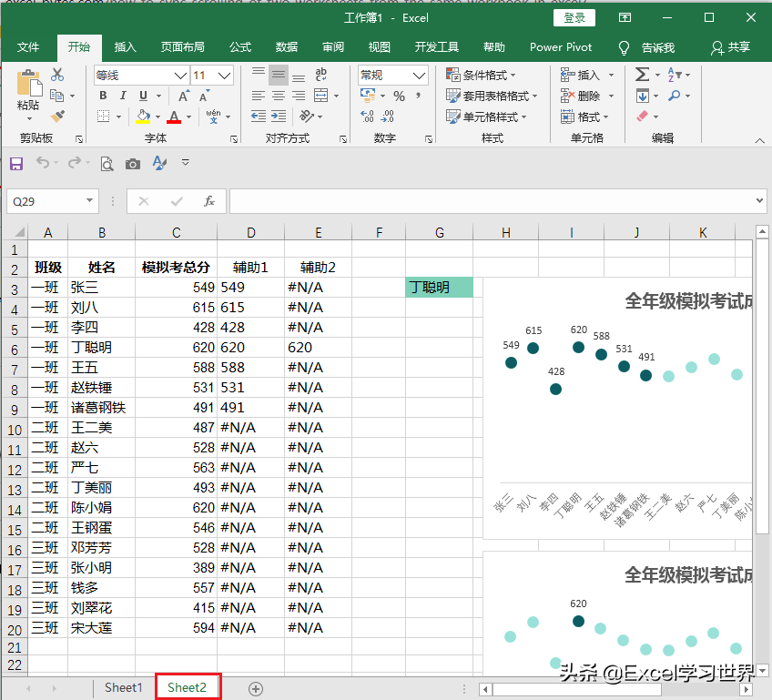The image size is (772, 700).
Task: Click the Decrease Decimal icon
Action: pyautogui.click(x=388, y=117)
